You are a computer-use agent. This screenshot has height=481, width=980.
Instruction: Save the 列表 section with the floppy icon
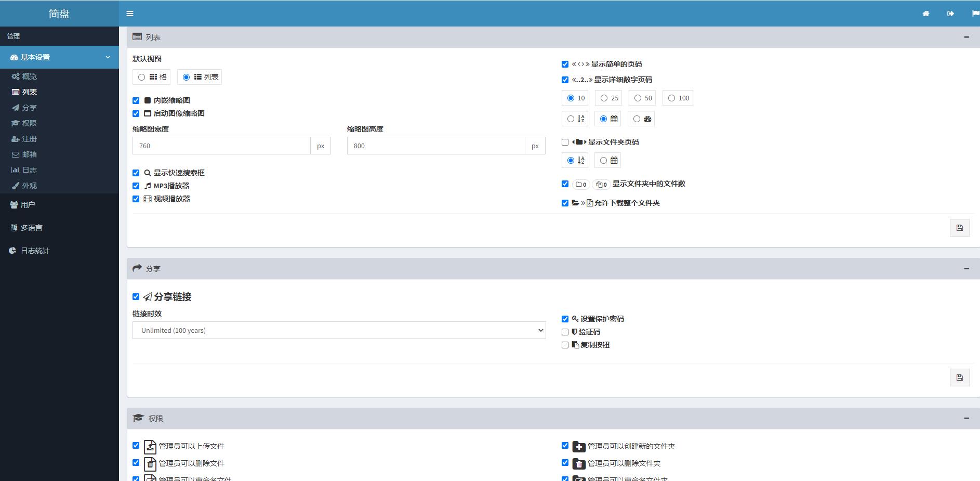959,228
